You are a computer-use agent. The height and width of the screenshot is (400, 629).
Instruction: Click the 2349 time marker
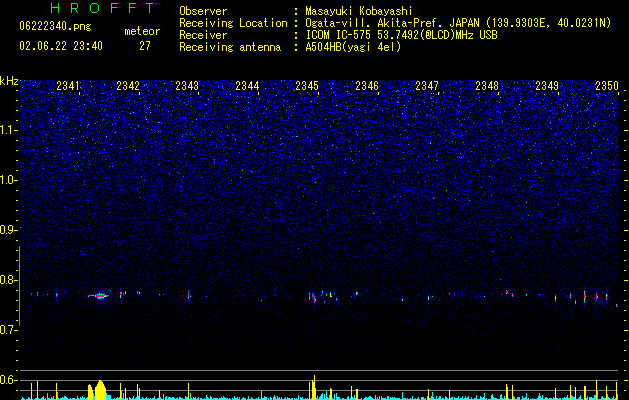pos(547,86)
